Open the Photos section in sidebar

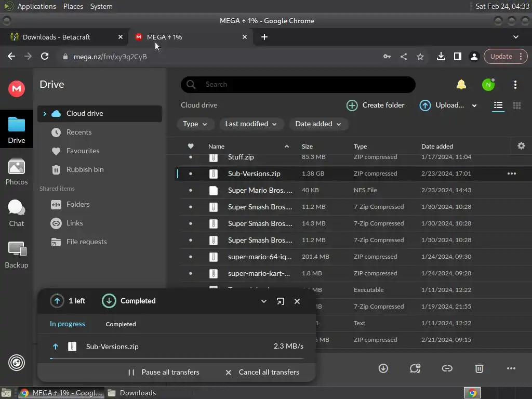click(x=16, y=172)
